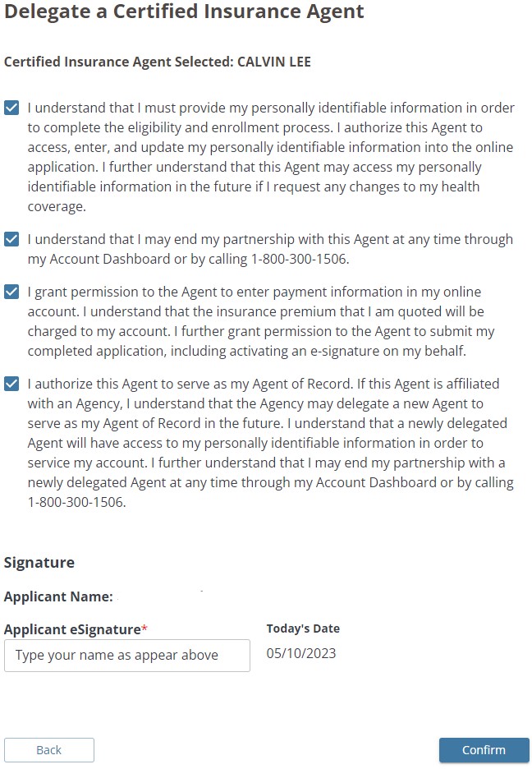
Task: Click the Today's Date label
Action: point(303,629)
